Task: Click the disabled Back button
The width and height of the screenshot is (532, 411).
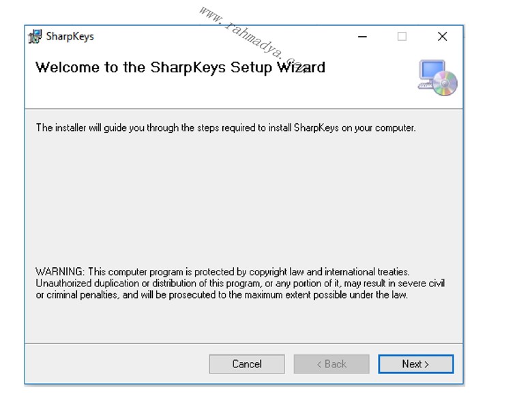Action: pos(331,364)
